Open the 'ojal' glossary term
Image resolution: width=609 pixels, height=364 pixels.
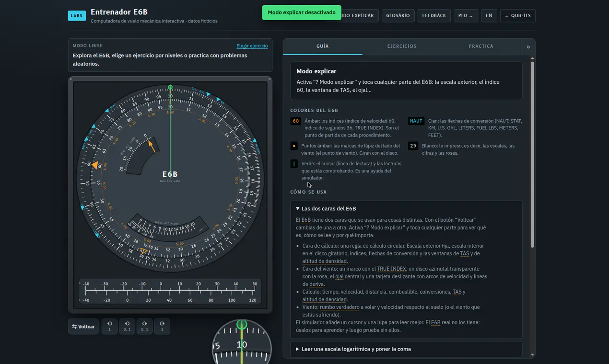pyautogui.click(x=339, y=277)
